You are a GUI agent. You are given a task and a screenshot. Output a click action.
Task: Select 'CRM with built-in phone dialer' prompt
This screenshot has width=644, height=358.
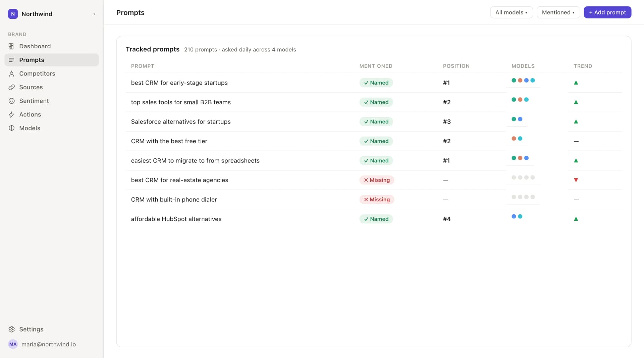pos(174,200)
